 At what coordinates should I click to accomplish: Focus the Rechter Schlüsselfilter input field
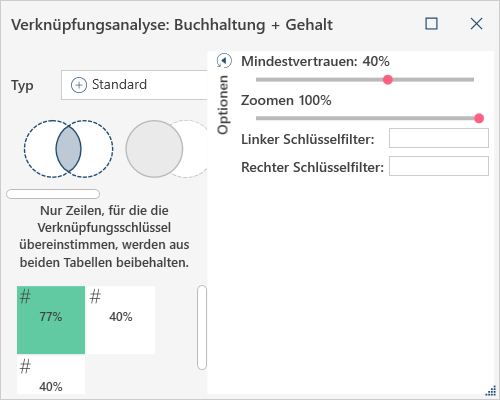tap(439, 166)
